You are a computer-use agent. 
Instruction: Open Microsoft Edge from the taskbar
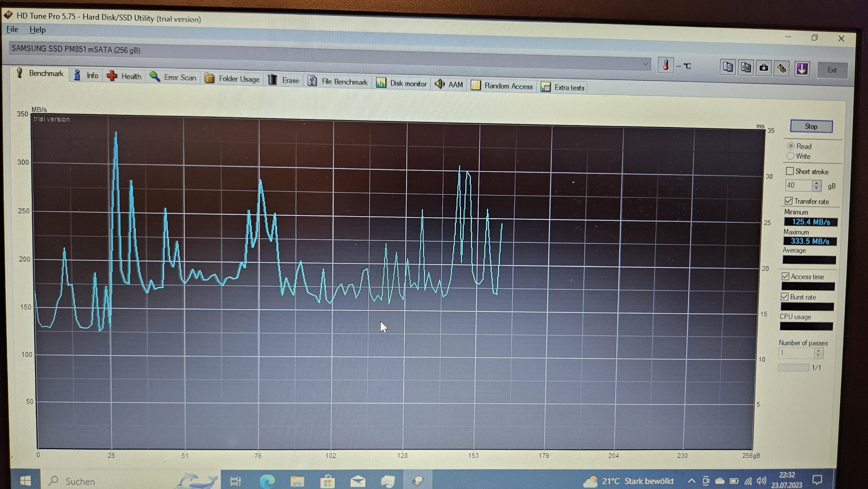point(267,481)
